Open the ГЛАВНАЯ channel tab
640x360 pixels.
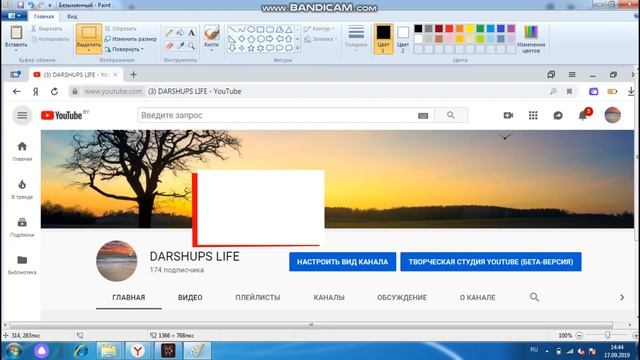click(129, 298)
